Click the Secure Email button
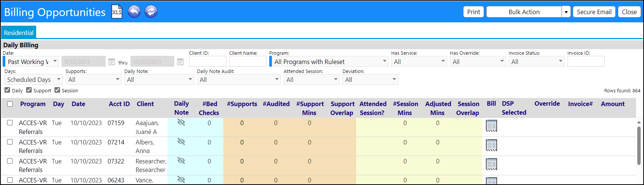Image resolution: width=644 pixels, height=185 pixels. [594, 12]
